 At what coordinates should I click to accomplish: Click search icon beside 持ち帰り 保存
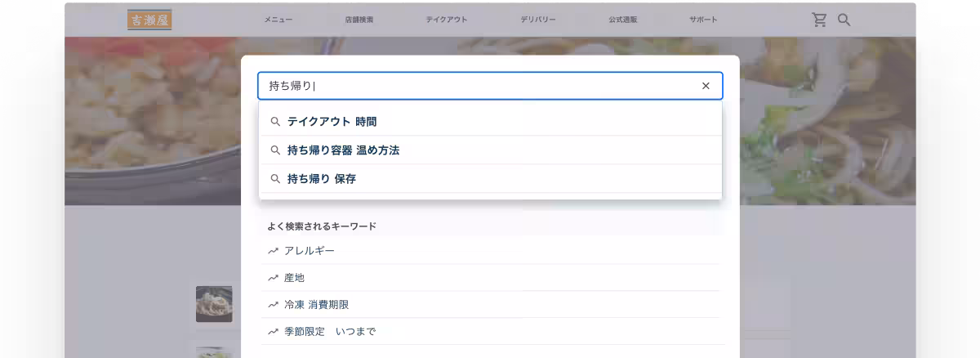(275, 179)
